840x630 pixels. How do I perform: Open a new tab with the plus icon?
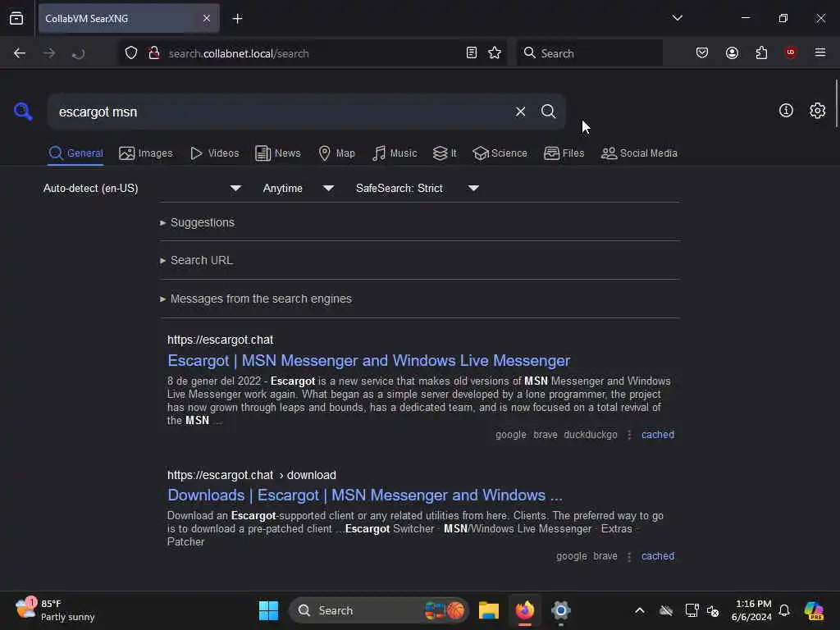coord(237,19)
